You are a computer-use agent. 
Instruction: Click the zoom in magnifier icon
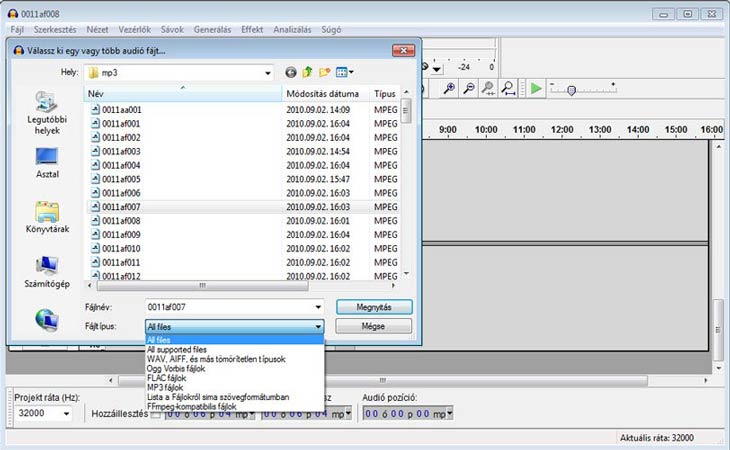click(450, 89)
